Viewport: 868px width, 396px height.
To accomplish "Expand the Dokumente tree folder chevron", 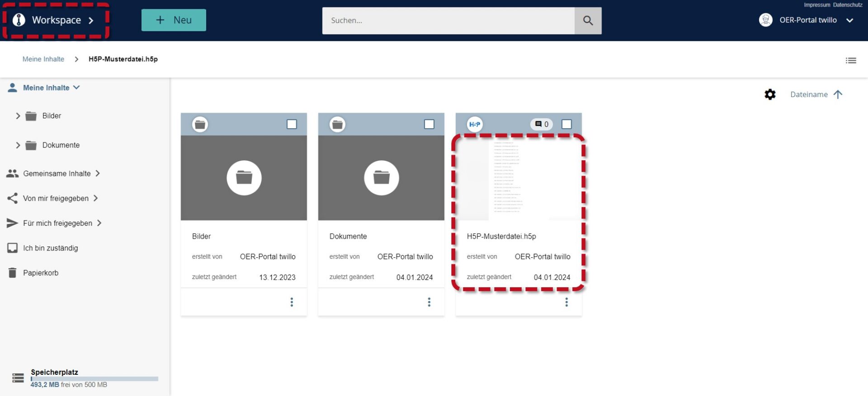I will click(x=18, y=145).
